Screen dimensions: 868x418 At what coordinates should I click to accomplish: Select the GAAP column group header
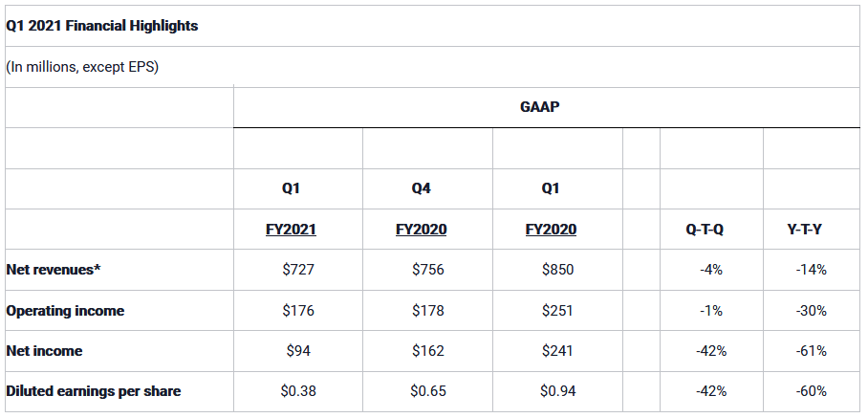coord(540,107)
